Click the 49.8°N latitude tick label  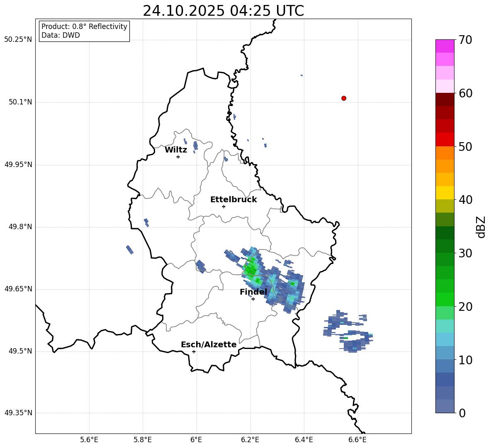[21, 227]
